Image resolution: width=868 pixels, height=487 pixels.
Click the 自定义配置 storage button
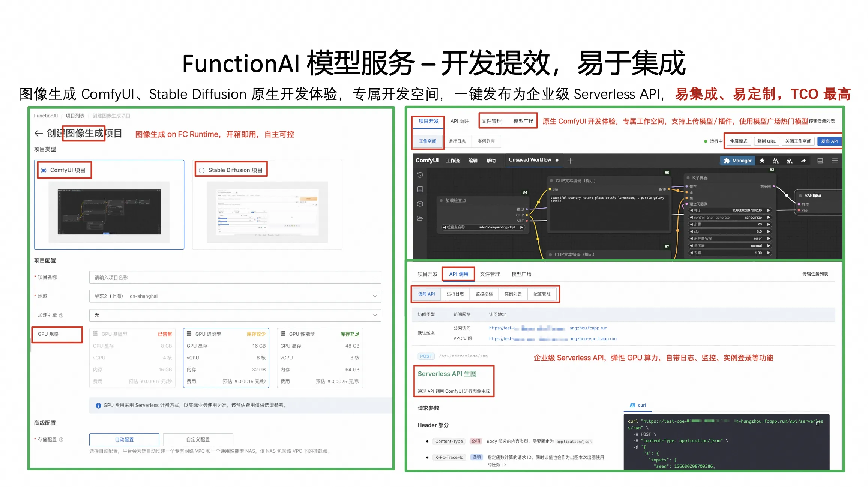198,440
